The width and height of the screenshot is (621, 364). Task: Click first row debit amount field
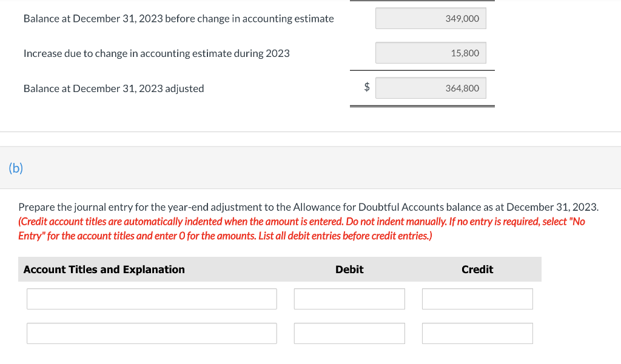pos(349,299)
